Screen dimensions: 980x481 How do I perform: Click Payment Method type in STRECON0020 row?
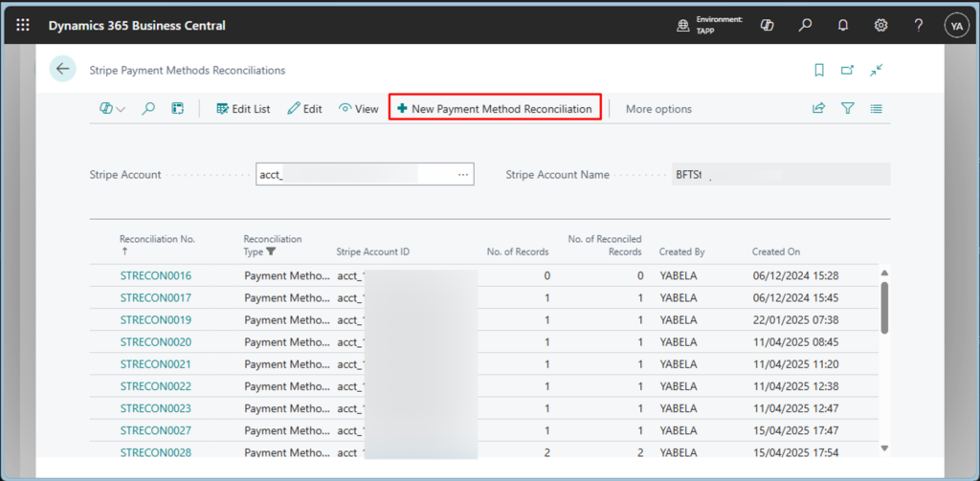(x=287, y=342)
